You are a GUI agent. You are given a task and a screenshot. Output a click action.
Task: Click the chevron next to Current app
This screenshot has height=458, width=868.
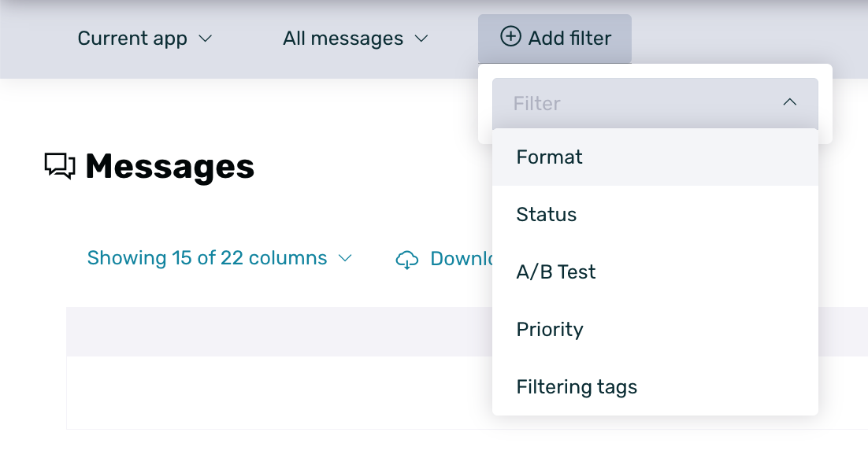[206, 39]
